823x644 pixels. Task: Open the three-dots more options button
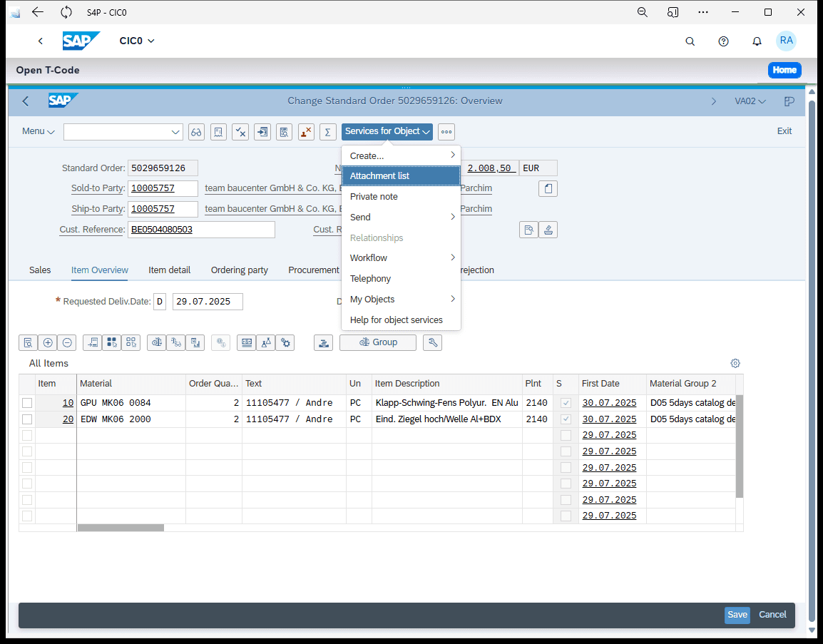446,132
